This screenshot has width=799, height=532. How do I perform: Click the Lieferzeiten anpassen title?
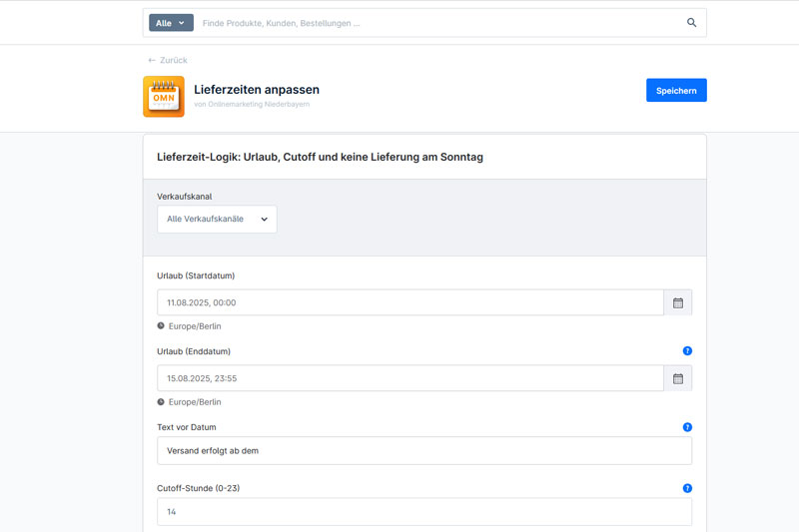(x=257, y=90)
